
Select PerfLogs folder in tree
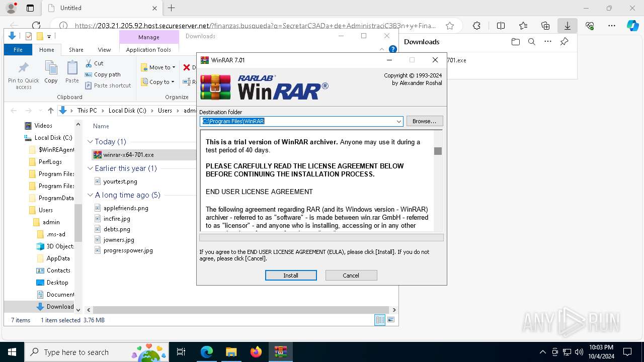(50, 162)
